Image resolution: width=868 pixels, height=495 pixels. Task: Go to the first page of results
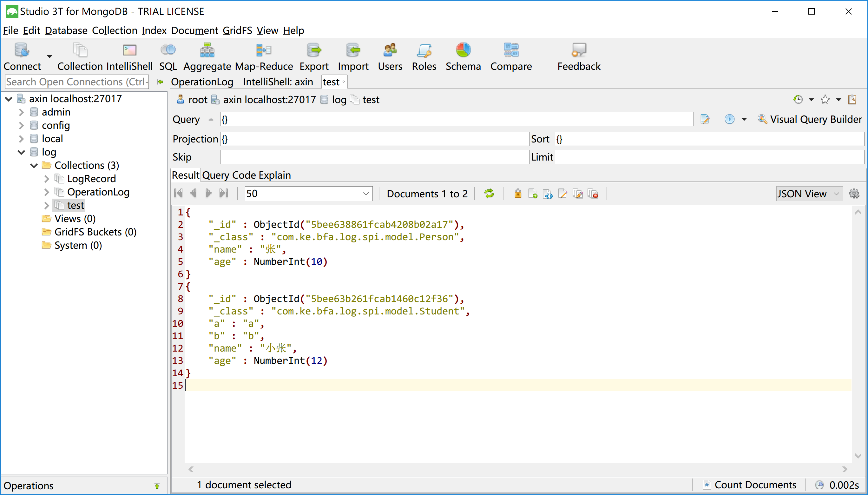click(178, 194)
